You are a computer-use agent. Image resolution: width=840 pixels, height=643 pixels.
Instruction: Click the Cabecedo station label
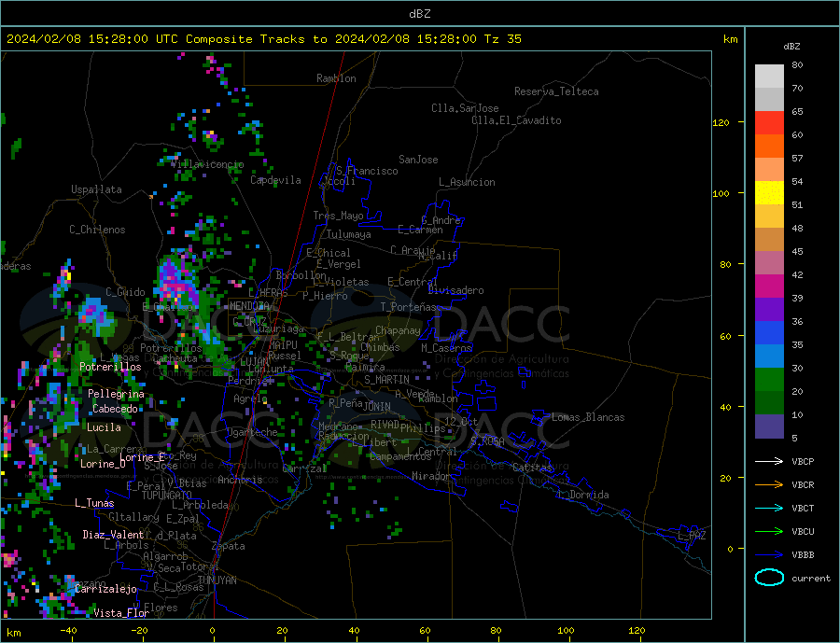(115, 409)
